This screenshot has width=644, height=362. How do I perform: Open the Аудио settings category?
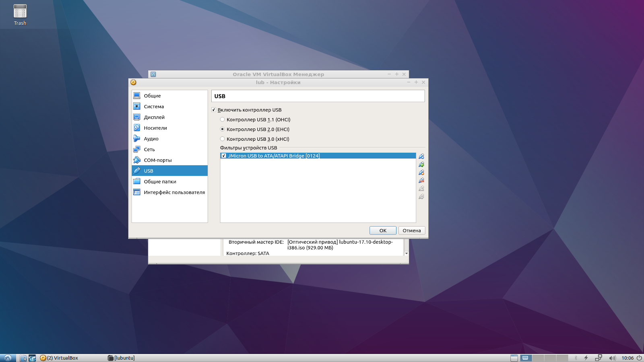[x=169, y=139]
